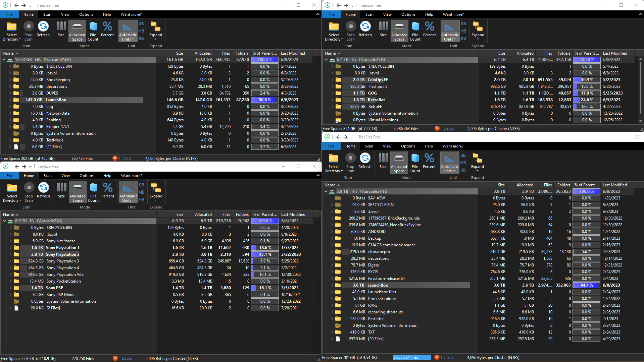The image size is (644, 362).
Task: Collapse the G:\ root node
Action: pos(4,60)
